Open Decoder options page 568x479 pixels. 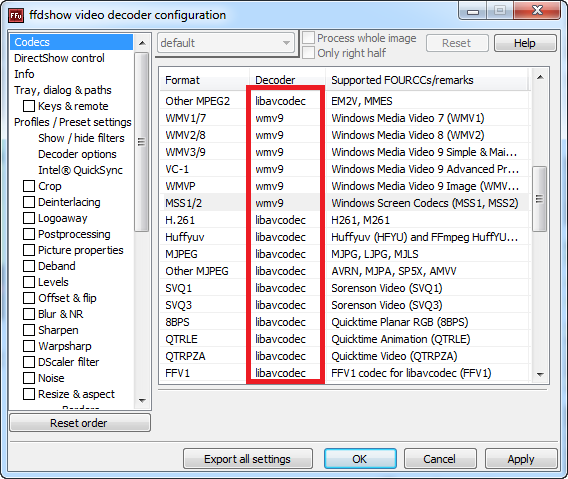click(x=77, y=154)
